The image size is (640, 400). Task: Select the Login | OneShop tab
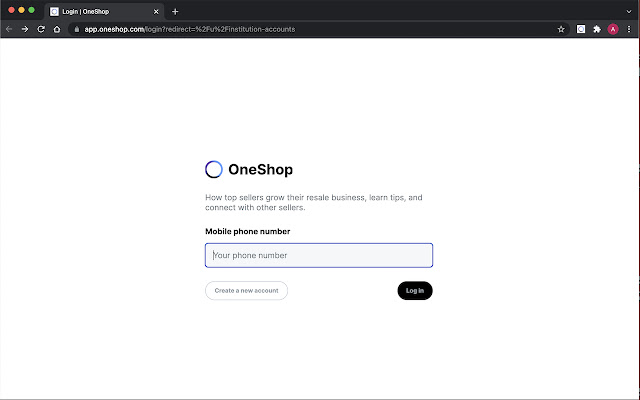tap(104, 12)
